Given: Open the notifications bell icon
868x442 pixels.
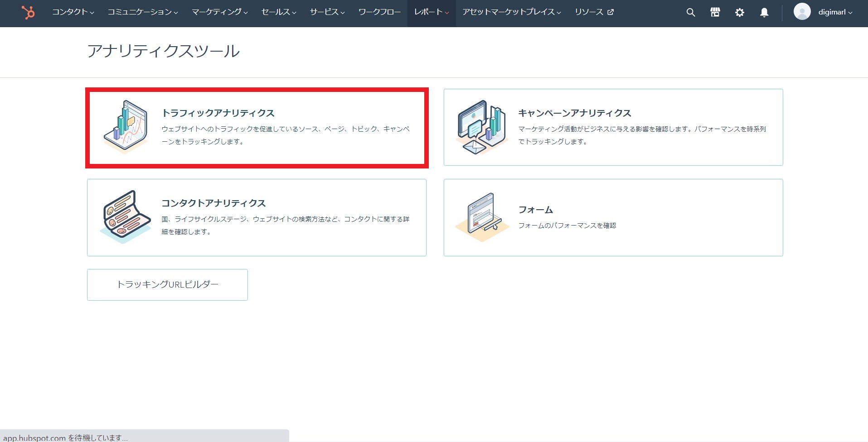Looking at the screenshot, I should pyautogui.click(x=764, y=12).
